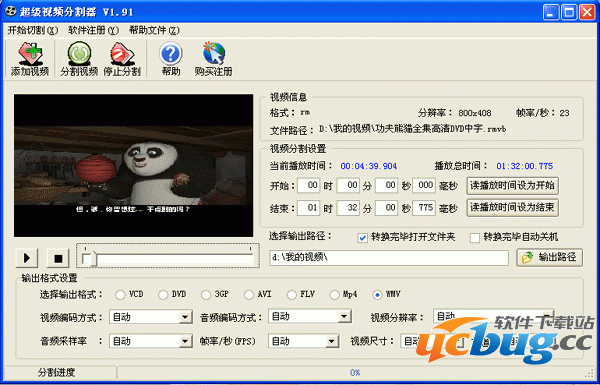Click the start minute field
Image resolution: width=600 pixels, height=385 pixels.
pos(348,186)
